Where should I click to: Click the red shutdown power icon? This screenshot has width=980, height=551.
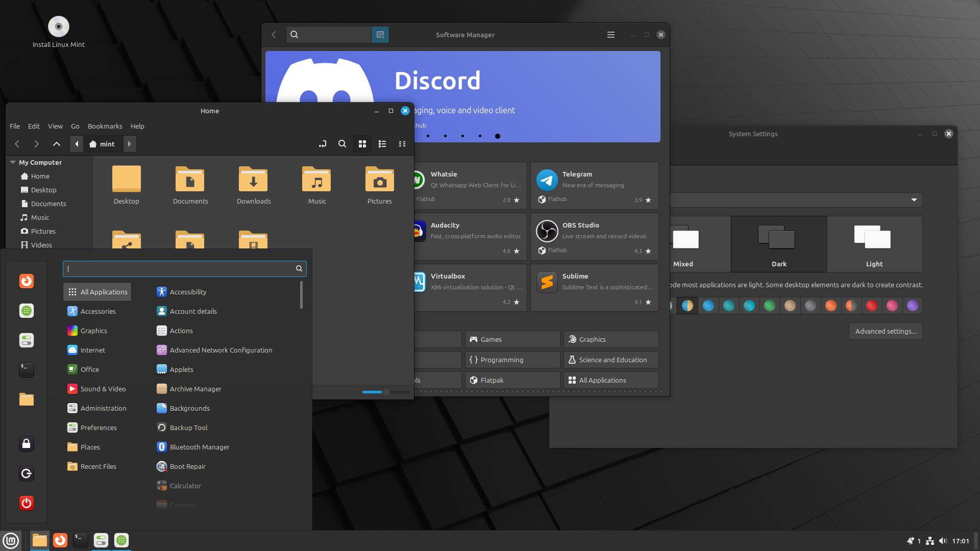[27, 503]
